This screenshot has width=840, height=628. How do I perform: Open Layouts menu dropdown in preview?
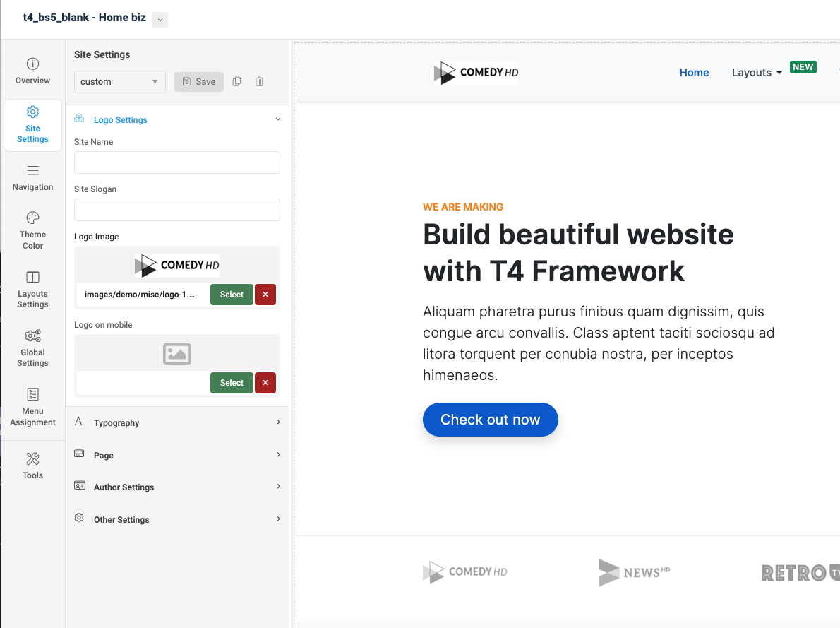point(757,72)
